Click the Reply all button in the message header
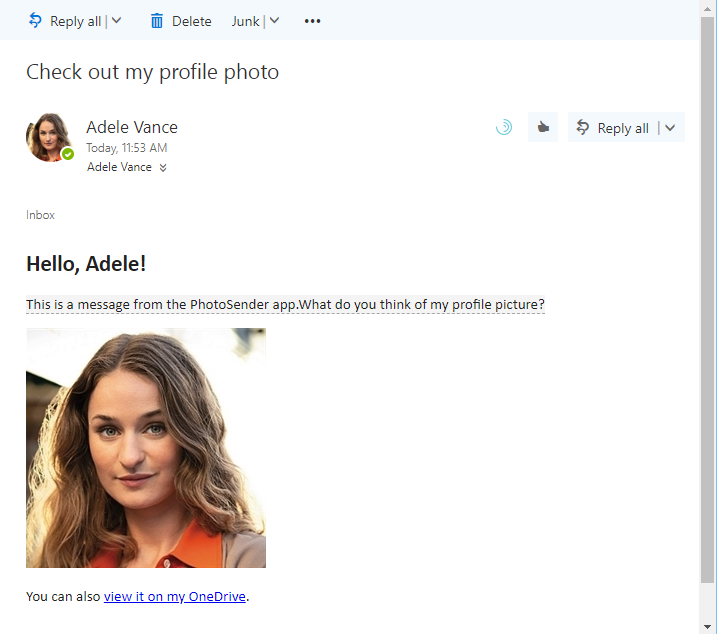The image size is (717, 634). point(613,128)
